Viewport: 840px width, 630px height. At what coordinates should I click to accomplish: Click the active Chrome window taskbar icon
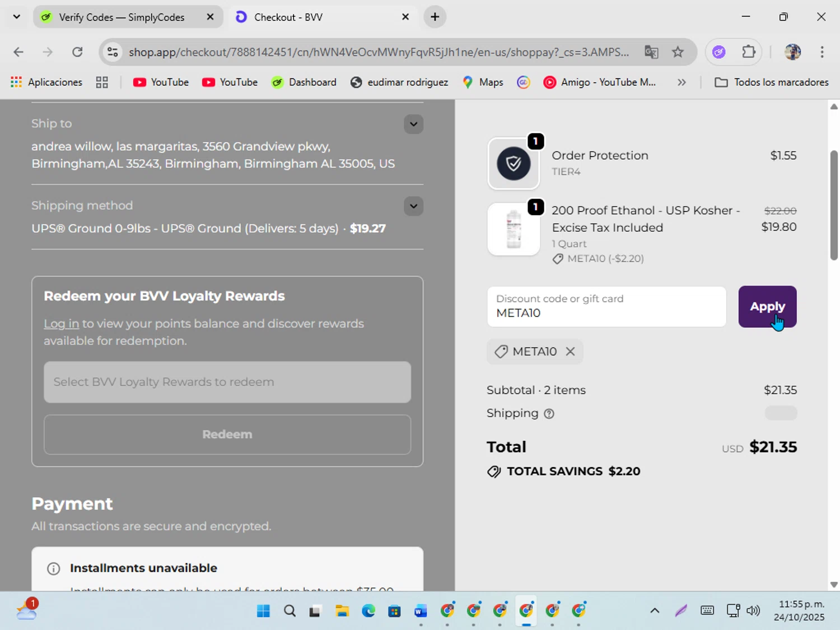[x=526, y=611]
